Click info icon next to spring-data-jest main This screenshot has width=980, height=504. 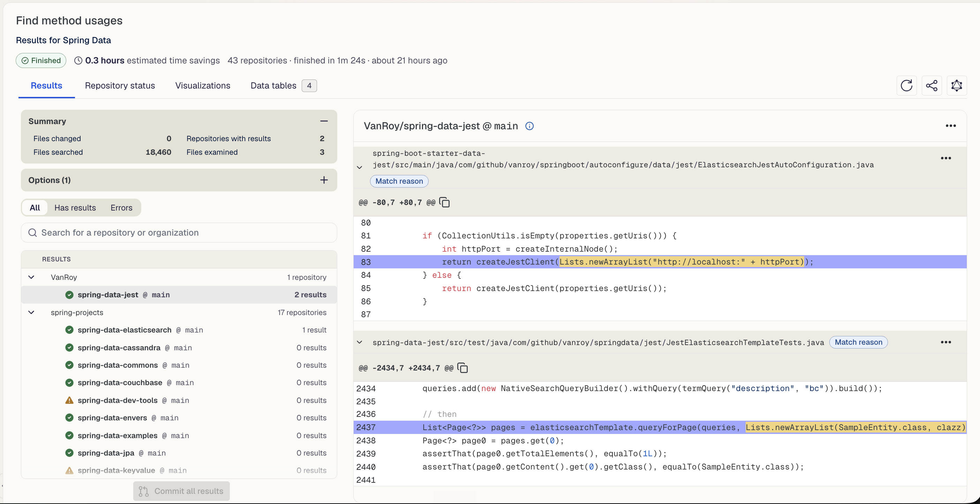tap(529, 126)
